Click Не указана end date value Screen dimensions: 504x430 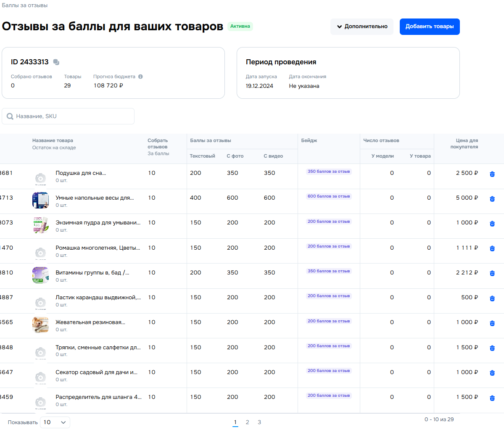click(304, 86)
